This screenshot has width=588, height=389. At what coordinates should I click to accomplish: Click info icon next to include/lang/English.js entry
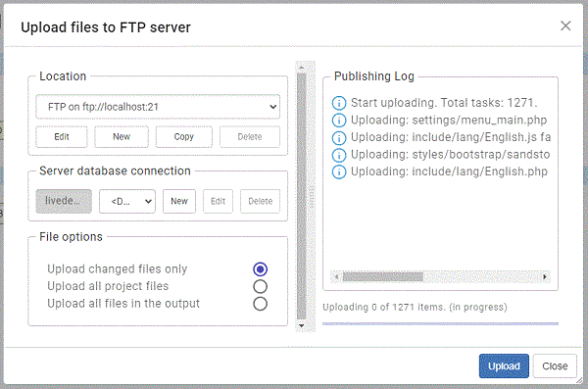coord(339,138)
